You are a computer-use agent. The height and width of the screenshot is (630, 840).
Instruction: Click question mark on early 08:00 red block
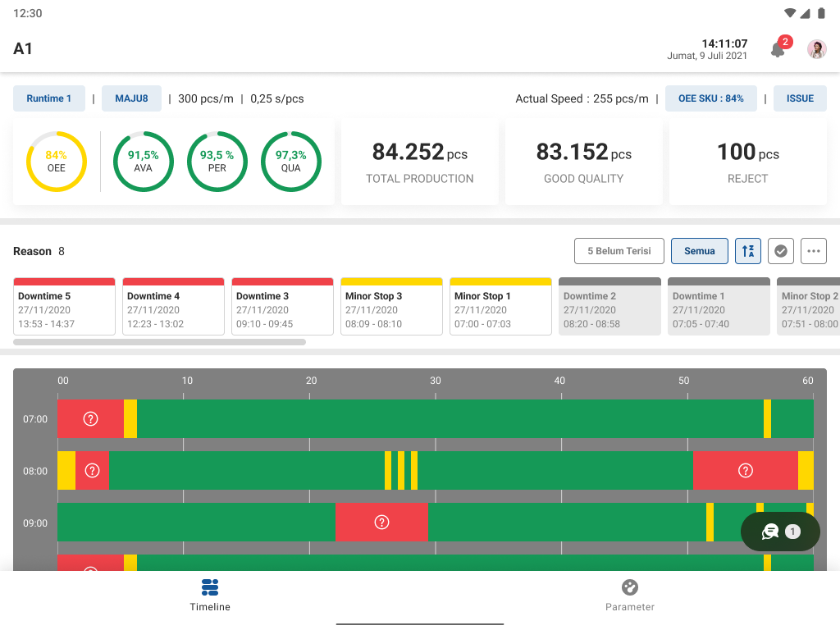92,470
